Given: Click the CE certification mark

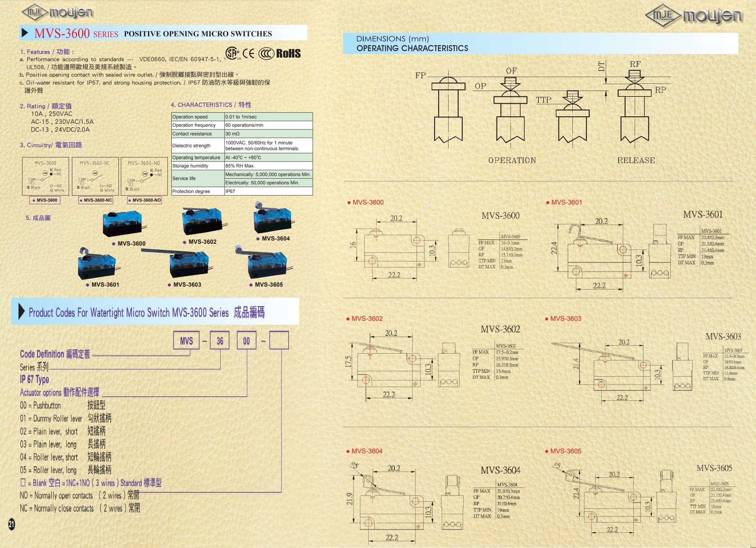Looking at the screenshot, I should (x=248, y=53).
